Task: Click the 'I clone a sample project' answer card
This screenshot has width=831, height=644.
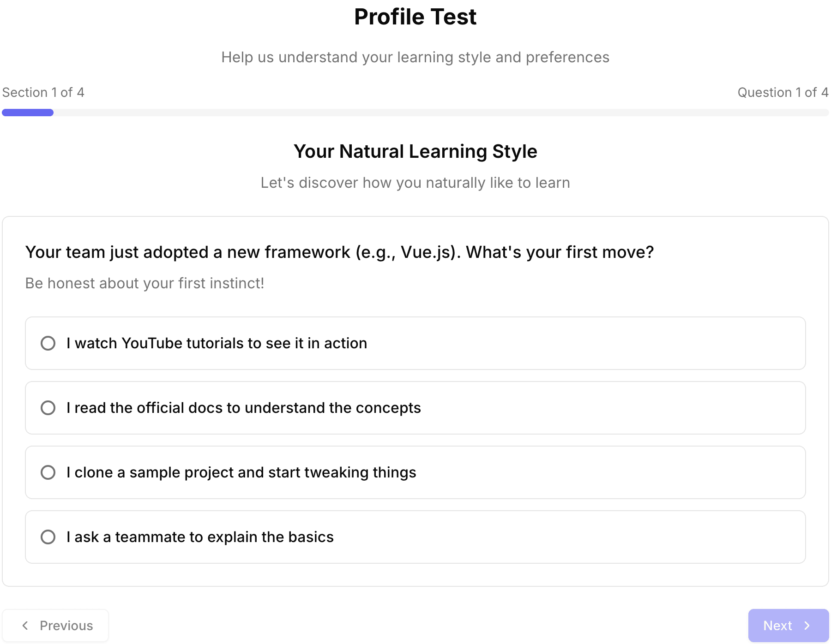Action: 415,472
